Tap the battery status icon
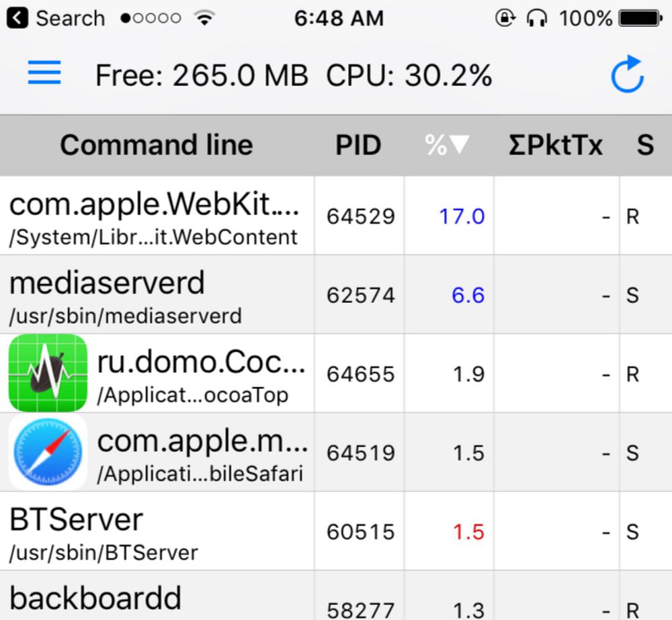672x620 pixels. tap(641, 18)
